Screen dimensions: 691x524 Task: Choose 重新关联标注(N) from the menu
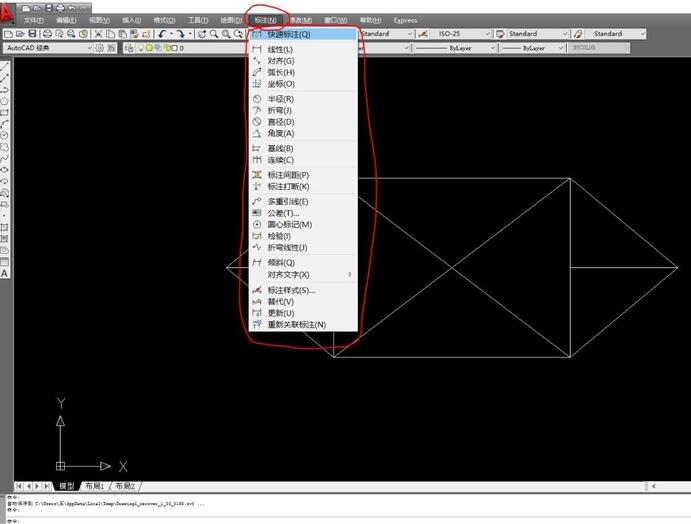[x=303, y=324]
